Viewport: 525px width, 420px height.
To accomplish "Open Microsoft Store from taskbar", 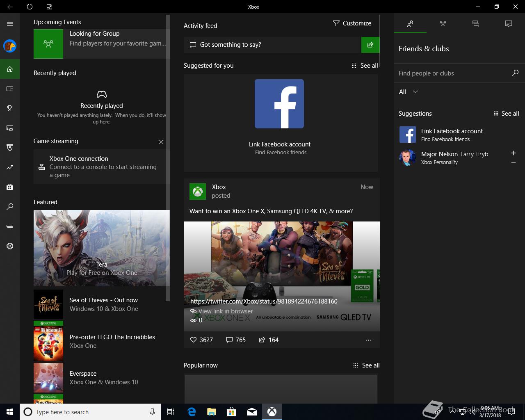I will [231, 412].
